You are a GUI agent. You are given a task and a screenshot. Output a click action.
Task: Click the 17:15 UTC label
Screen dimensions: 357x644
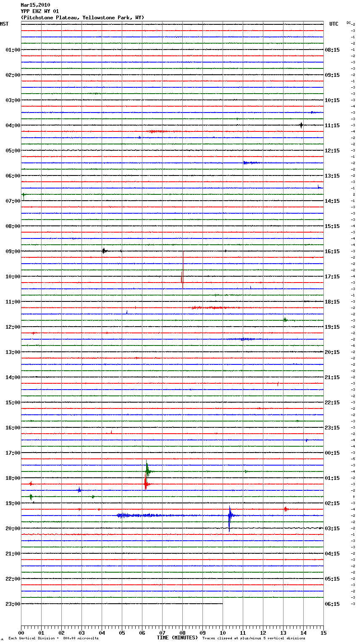332,277
